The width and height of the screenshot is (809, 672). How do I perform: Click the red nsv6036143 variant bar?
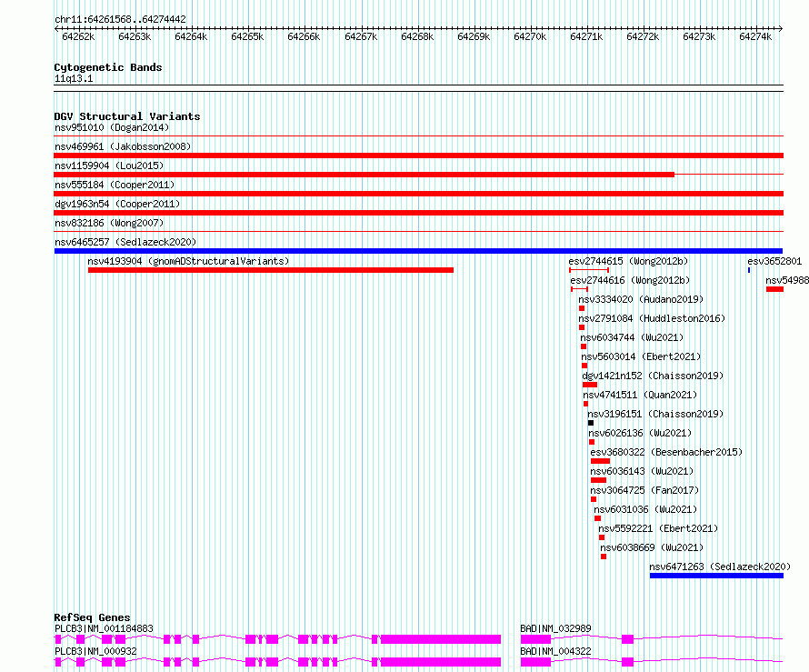pyautogui.click(x=598, y=480)
